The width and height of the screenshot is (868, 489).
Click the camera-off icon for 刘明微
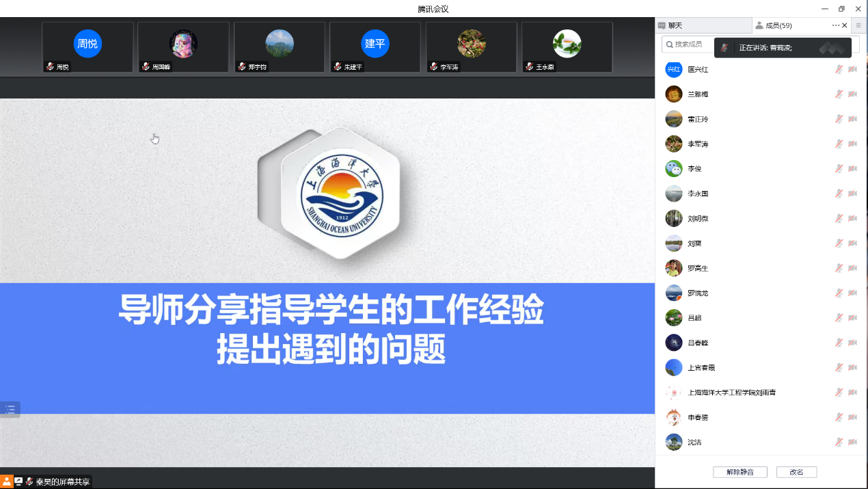852,218
